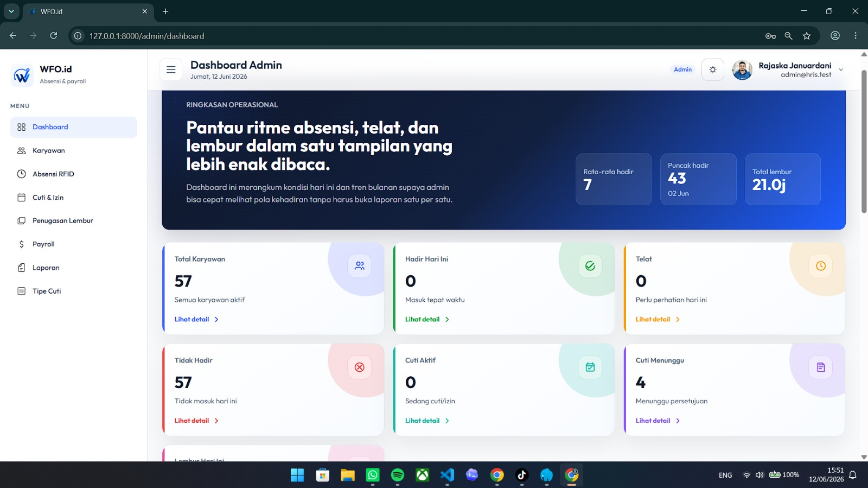
Task: Click the Puncak hadir stat tile
Action: click(x=698, y=179)
